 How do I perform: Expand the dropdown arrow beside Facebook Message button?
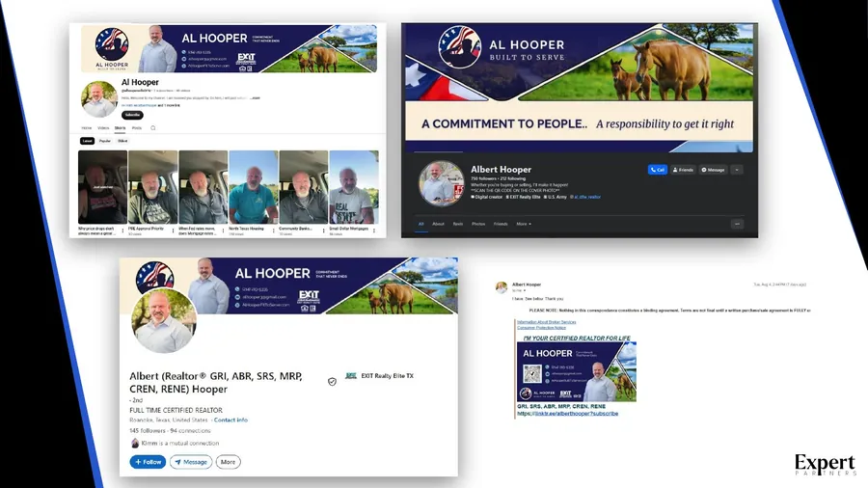[x=737, y=170]
